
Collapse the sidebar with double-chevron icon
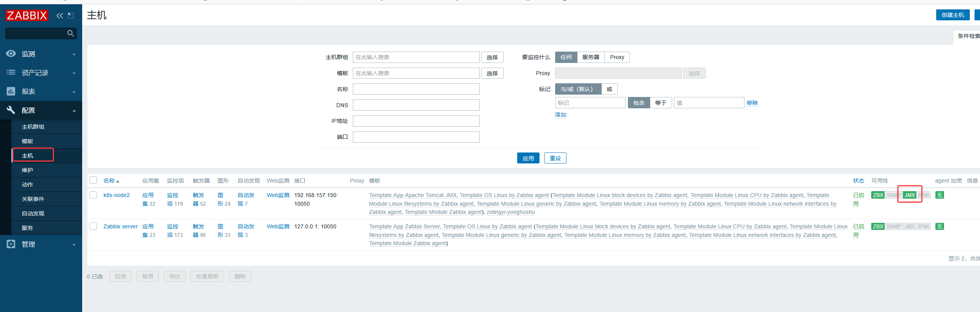59,16
